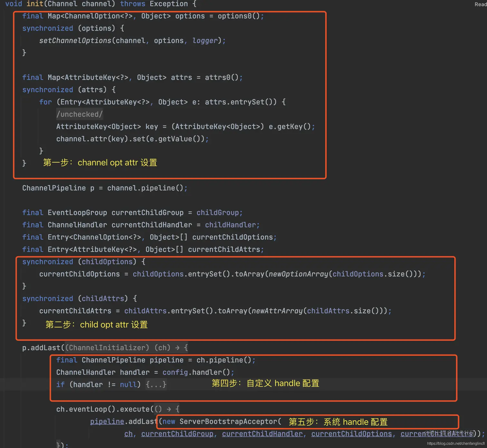487x448 pixels.
Task: Click the newOptionArray method call
Action: pos(298,274)
